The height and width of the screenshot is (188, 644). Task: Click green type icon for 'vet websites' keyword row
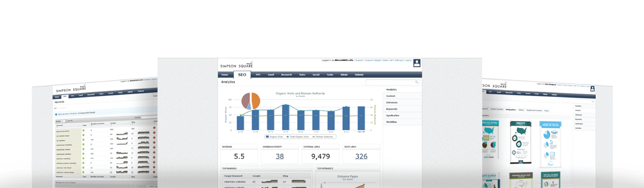pos(83,140)
